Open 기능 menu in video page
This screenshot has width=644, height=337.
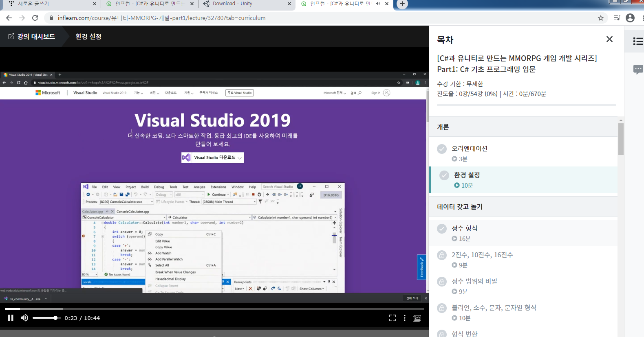139,93
